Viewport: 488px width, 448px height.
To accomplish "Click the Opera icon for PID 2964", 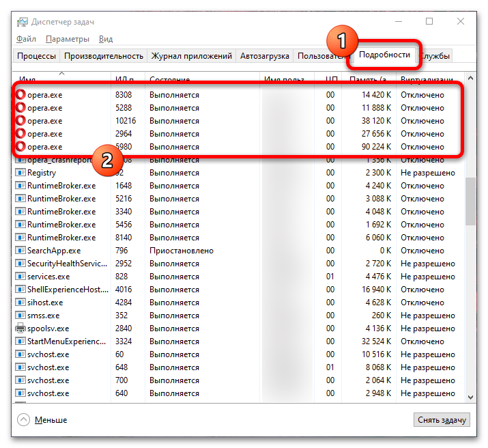I will pyautogui.click(x=21, y=134).
